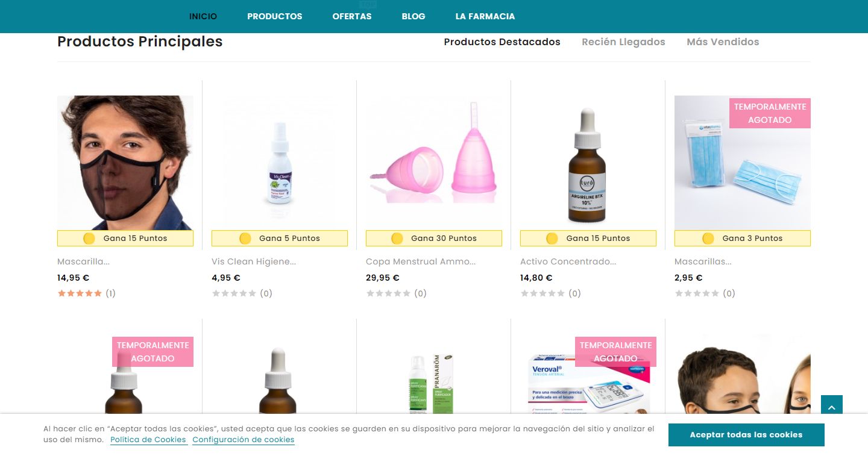This screenshot has height=456, width=868.
Task: Open the Activo Concentrado product title
Action: click(x=568, y=261)
